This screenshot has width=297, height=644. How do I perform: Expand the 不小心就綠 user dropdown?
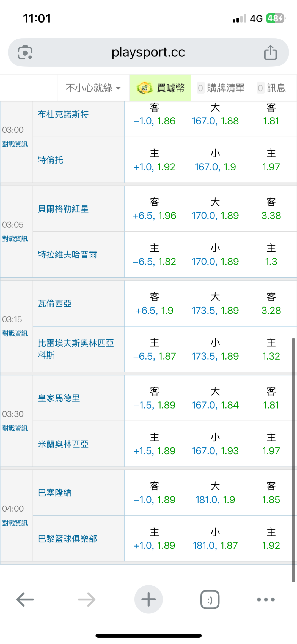(x=93, y=88)
